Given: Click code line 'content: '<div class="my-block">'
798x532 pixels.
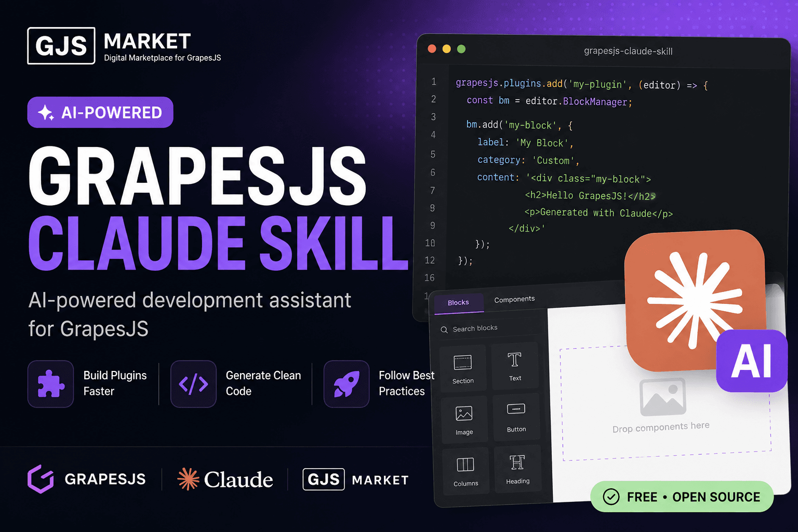Looking at the screenshot, I should [564, 178].
